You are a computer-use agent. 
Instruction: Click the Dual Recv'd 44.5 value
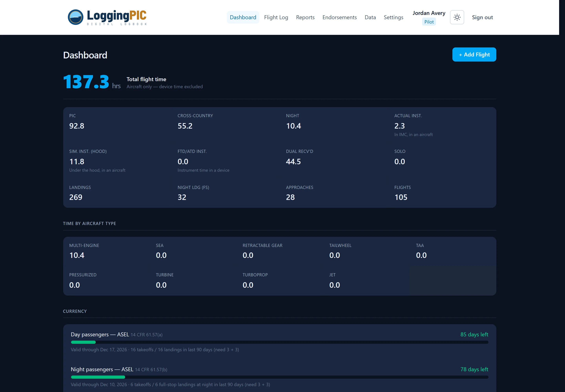click(x=293, y=162)
